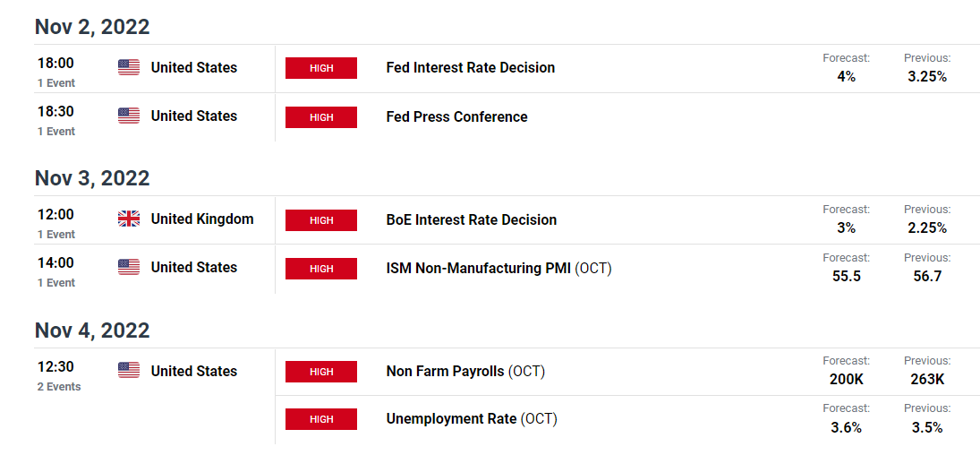Expand the 12:00 United Kingdom row
This screenshot has height=455, width=980.
(55, 224)
